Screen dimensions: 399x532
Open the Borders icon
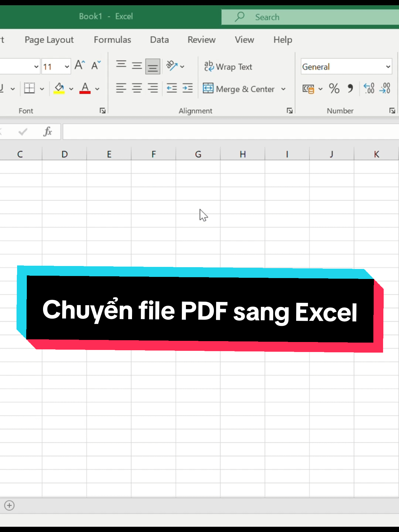[x=29, y=88]
